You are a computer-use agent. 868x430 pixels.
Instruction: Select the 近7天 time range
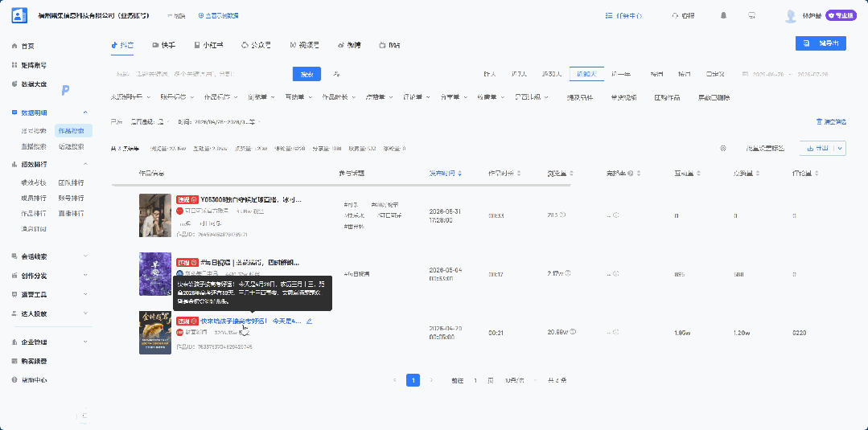pos(519,74)
